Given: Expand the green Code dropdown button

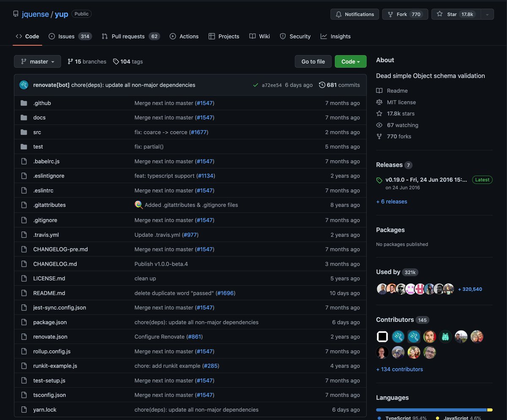Looking at the screenshot, I should click(x=351, y=61).
